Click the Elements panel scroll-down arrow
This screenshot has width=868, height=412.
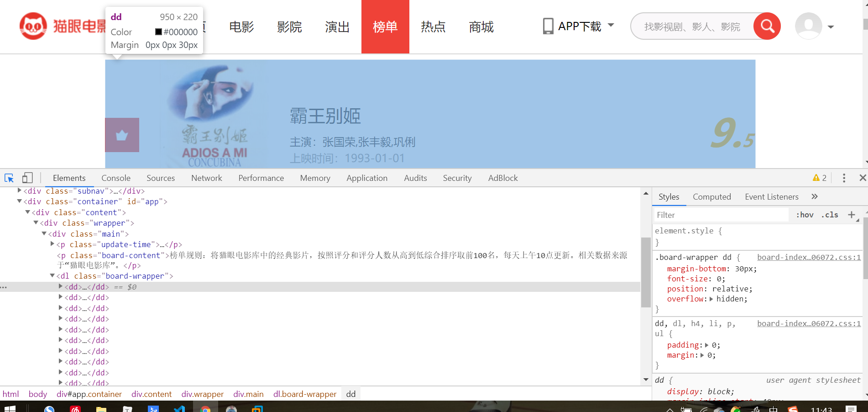pos(646,380)
